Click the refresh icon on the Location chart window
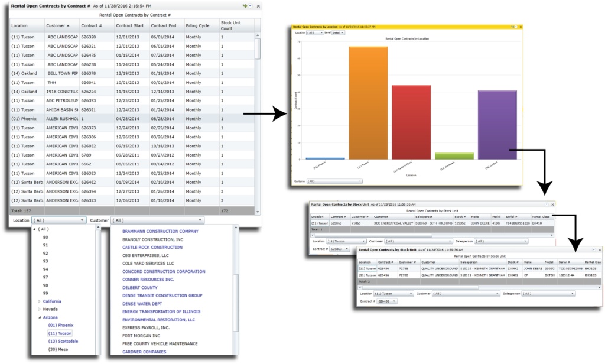605x364 pixels. tap(512, 26)
